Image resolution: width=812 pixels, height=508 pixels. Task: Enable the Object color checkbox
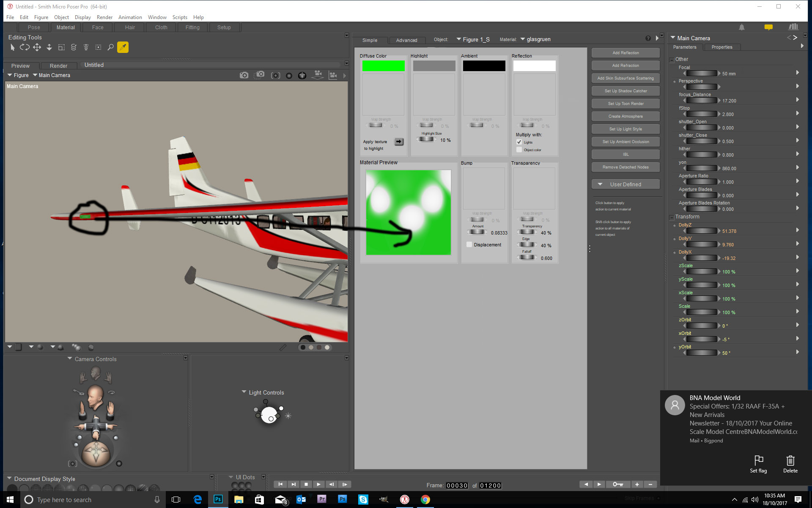519,150
